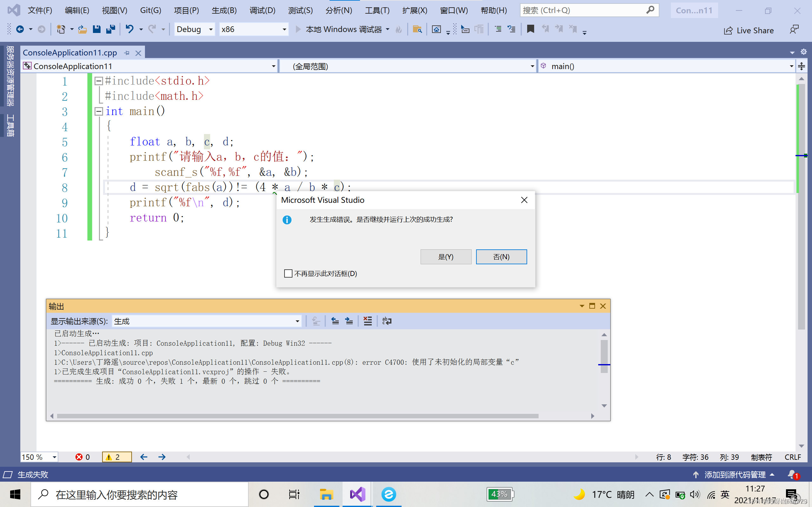The width and height of the screenshot is (812, 507).
Task: Open the Debug configuration dropdown
Action: 195,29
